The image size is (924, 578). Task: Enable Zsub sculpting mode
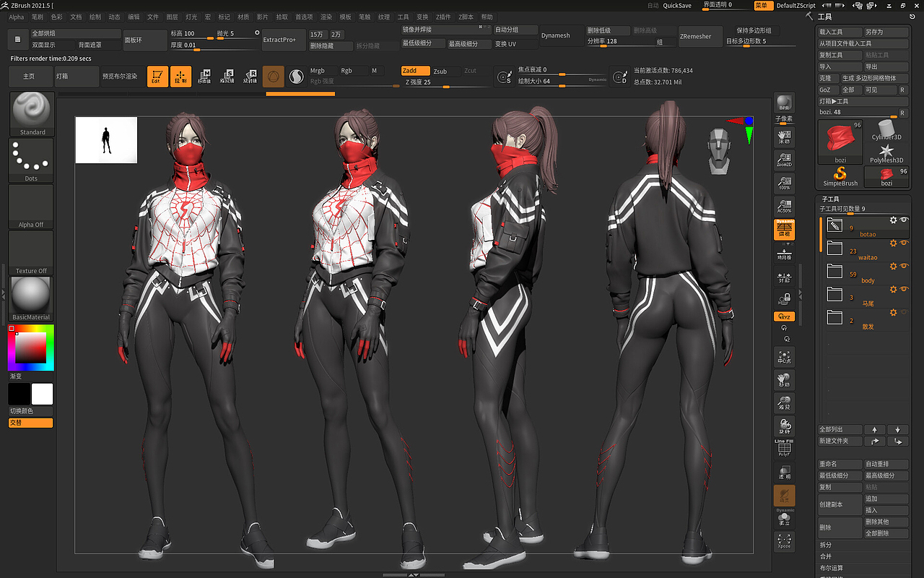tap(442, 70)
